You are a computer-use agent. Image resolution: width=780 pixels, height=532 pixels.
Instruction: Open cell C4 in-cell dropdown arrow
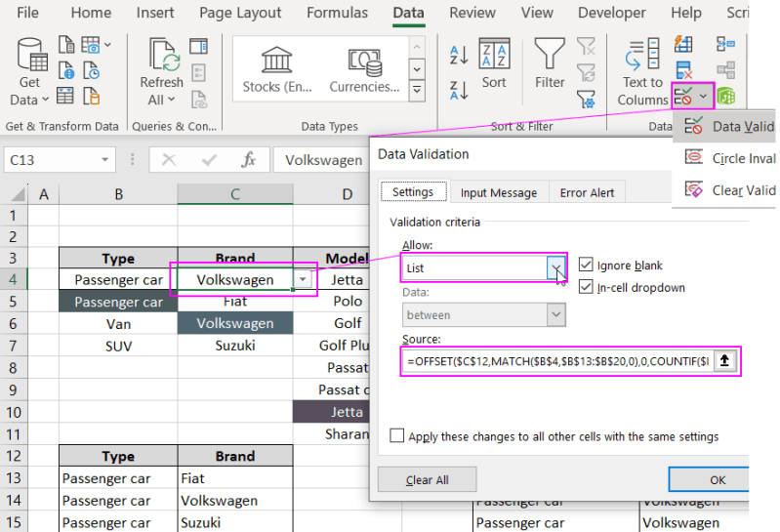pyautogui.click(x=303, y=279)
